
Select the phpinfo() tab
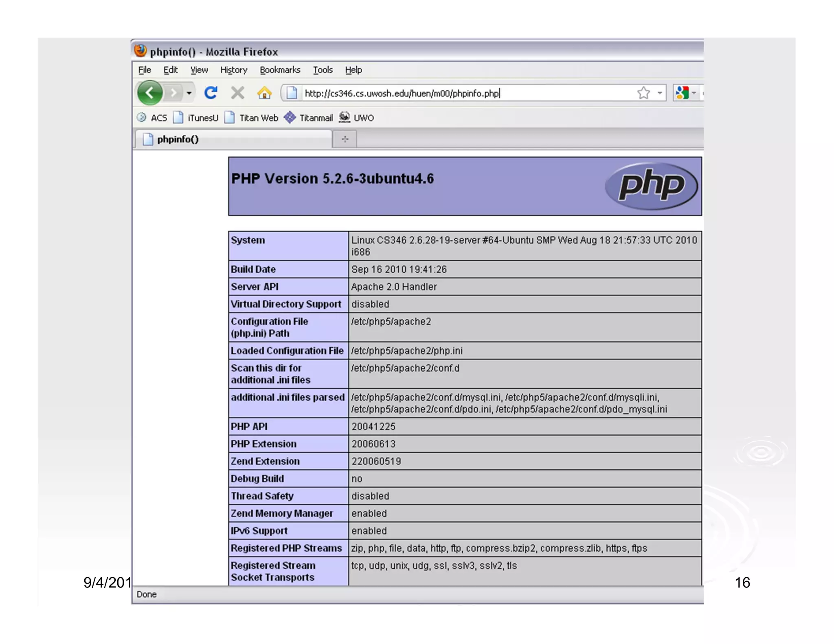233,139
